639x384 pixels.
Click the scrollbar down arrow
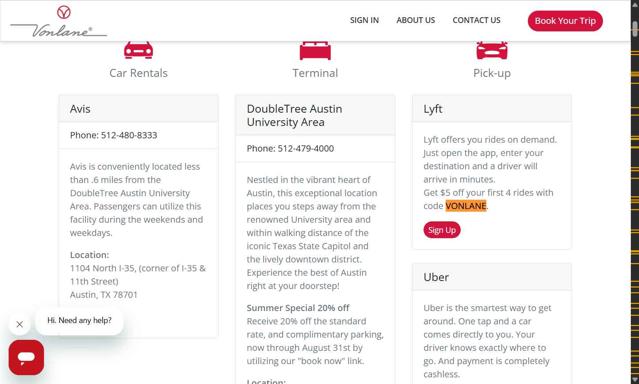pyautogui.click(x=635, y=380)
